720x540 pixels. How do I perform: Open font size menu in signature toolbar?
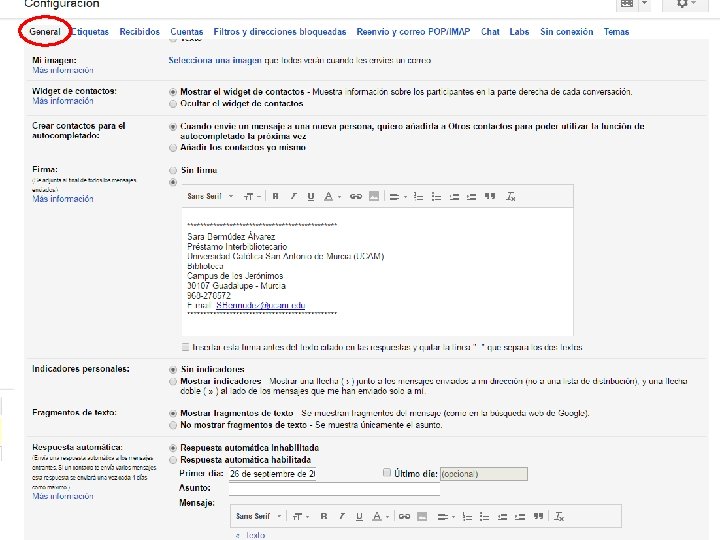[x=252, y=197]
